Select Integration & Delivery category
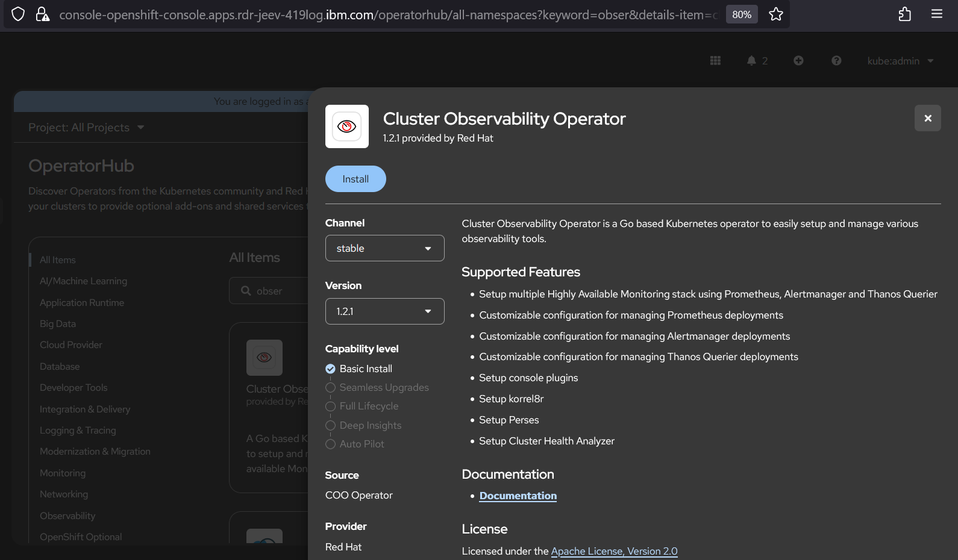This screenshot has height=560, width=958. tap(85, 409)
